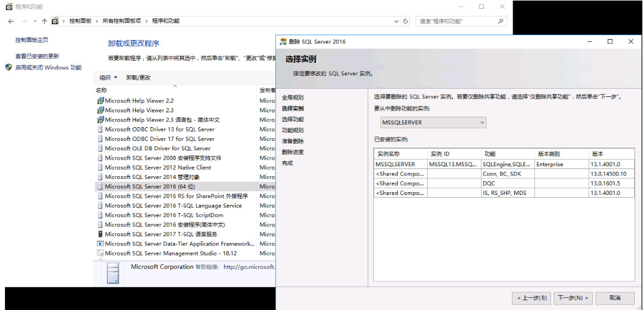Click the 上一步(B) button

point(532,298)
